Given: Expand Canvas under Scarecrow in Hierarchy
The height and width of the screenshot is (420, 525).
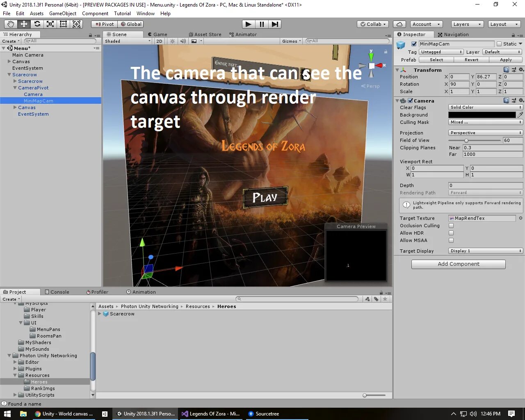Looking at the screenshot, I should click(x=15, y=107).
